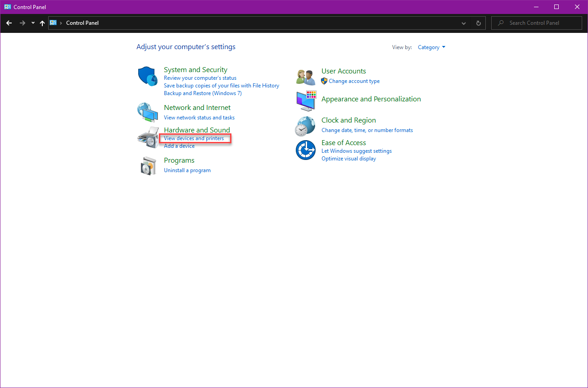
Task: Click Optimize visual display
Action: [348, 159]
